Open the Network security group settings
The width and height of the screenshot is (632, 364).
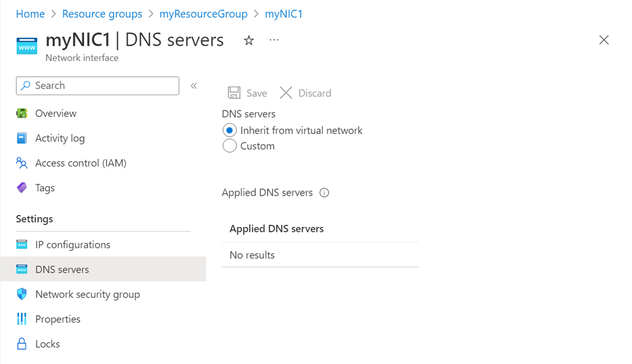87,294
